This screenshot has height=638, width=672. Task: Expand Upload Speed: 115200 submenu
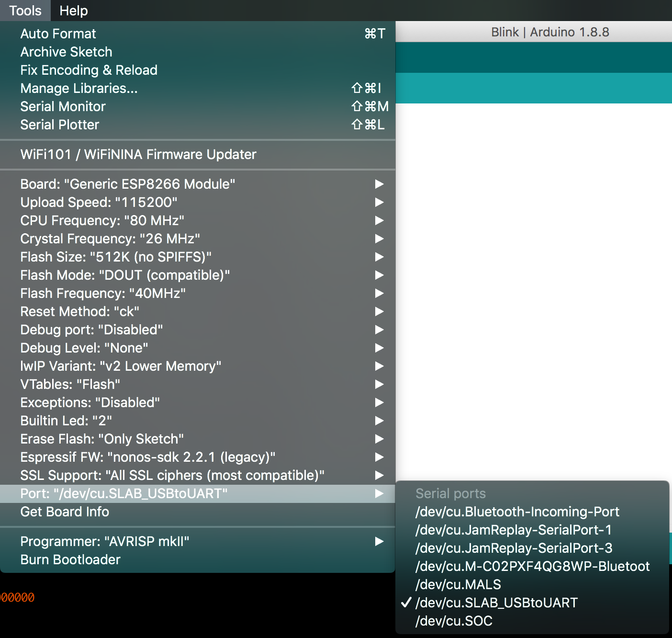tap(198, 202)
